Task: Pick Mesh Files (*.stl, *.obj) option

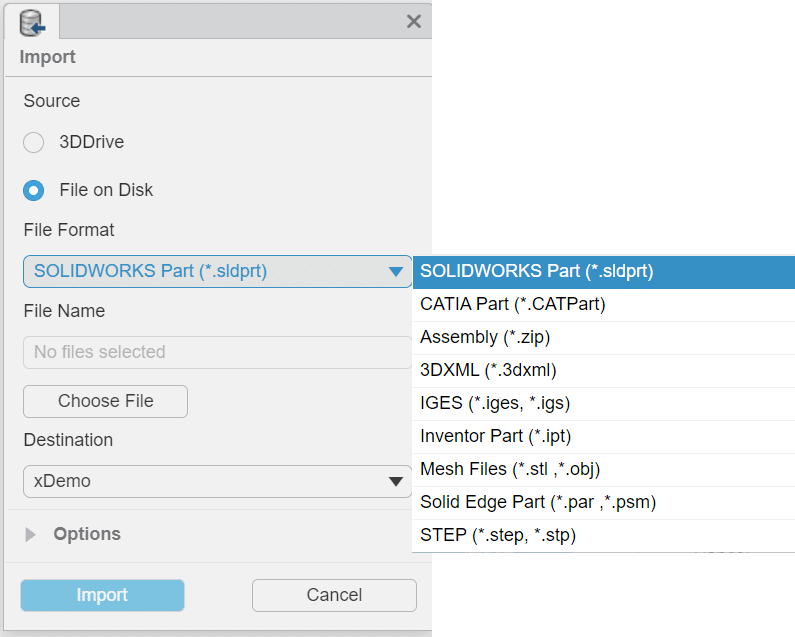Action: point(603,469)
